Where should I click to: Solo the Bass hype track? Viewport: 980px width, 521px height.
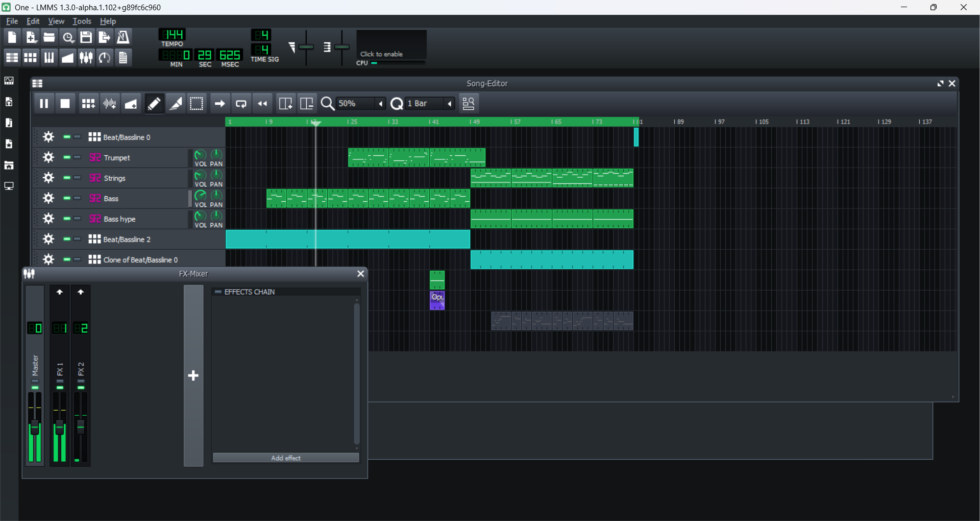[78, 219]
